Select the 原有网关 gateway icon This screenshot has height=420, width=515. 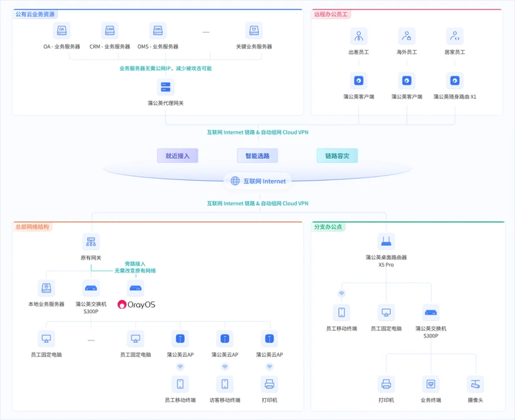pos(91,242)
